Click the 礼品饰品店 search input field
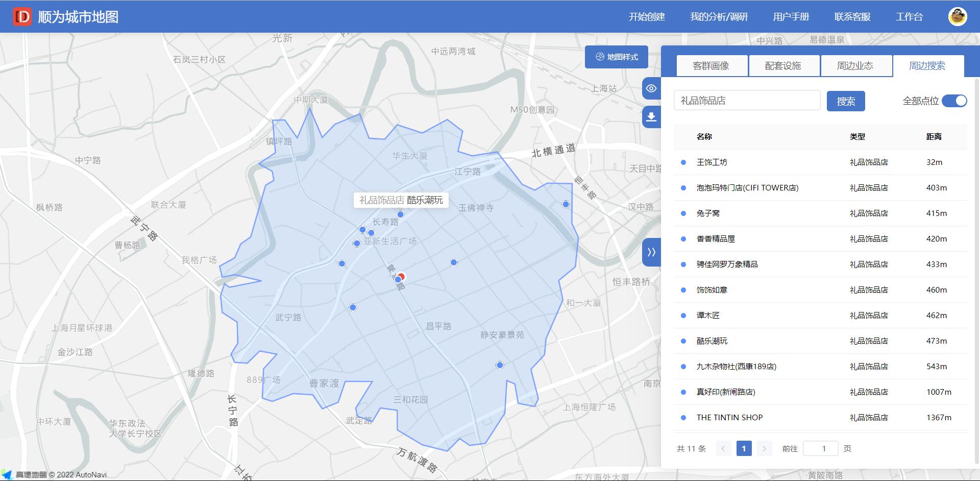 pyautogui.click(x=747, y=101)
